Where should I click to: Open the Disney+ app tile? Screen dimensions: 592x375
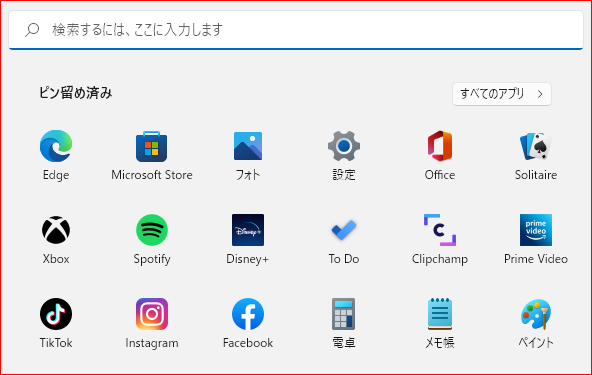click(248, 230)
